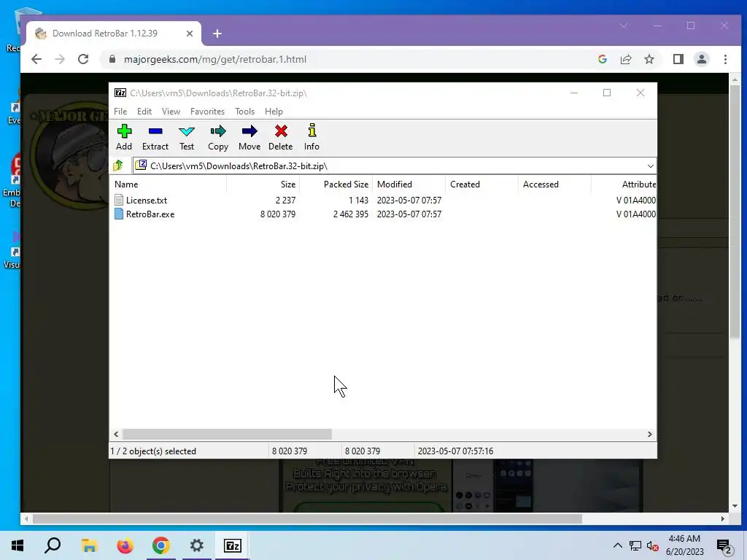Go up one folder level icon

[118, 166]
